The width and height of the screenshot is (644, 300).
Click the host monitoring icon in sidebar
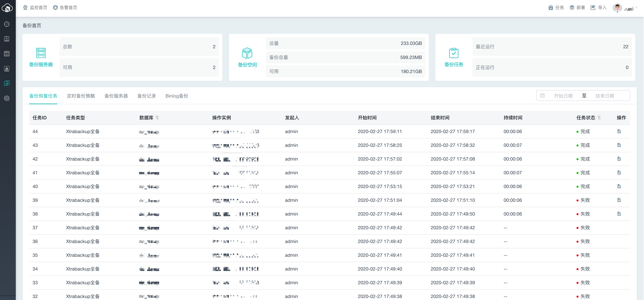(x=7, y=39)
